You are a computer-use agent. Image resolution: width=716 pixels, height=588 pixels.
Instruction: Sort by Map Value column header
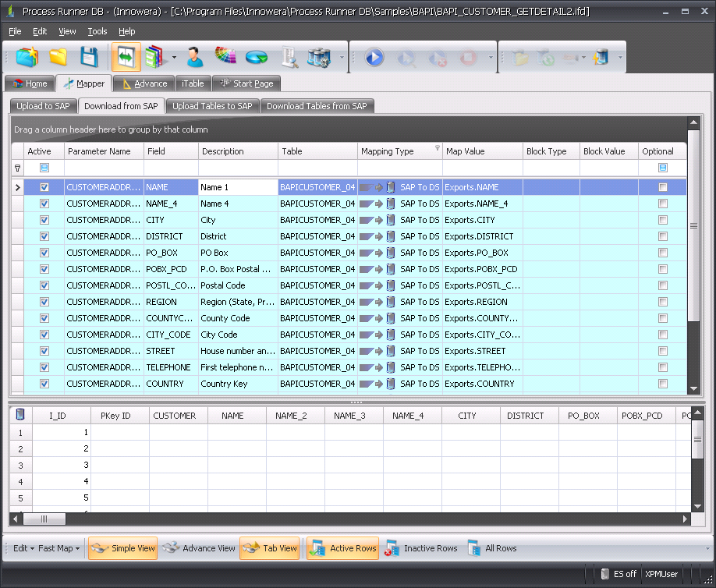482,151
